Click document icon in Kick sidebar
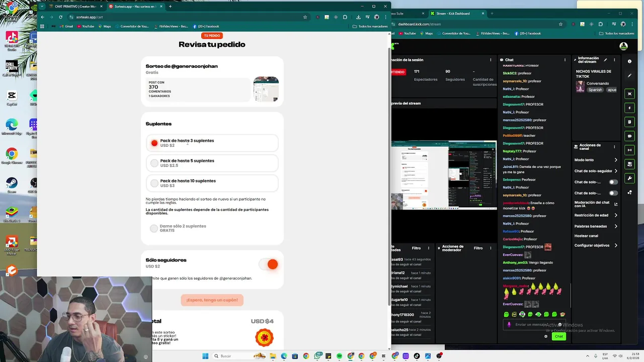This screenshot has height=362, width=644. click(x=629, y=122)
